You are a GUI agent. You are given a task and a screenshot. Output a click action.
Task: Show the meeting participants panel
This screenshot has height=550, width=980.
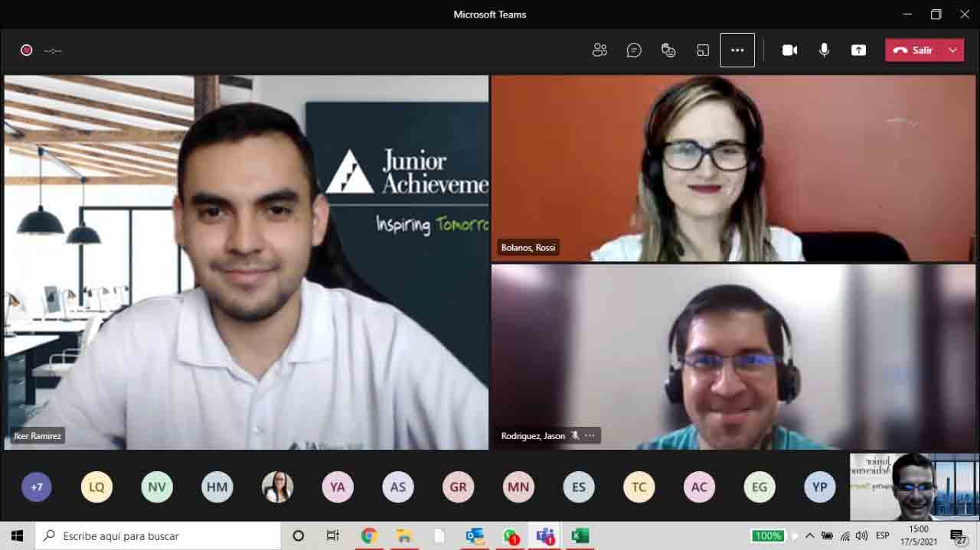(599, 50)
